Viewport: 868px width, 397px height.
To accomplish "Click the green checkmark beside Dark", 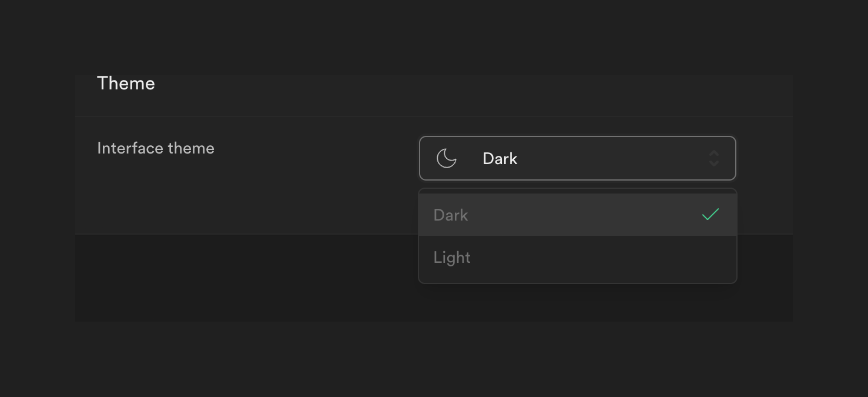I will tap(711, 215).
